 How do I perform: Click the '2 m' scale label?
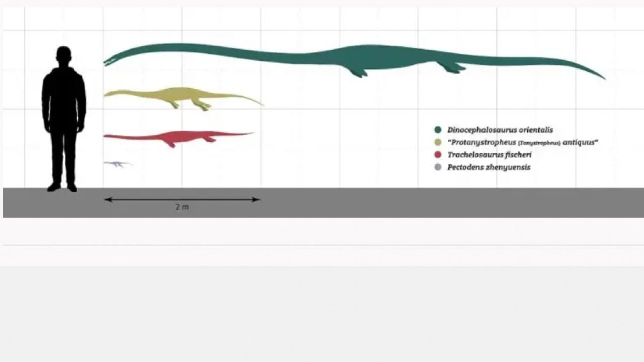coord(182,207)
